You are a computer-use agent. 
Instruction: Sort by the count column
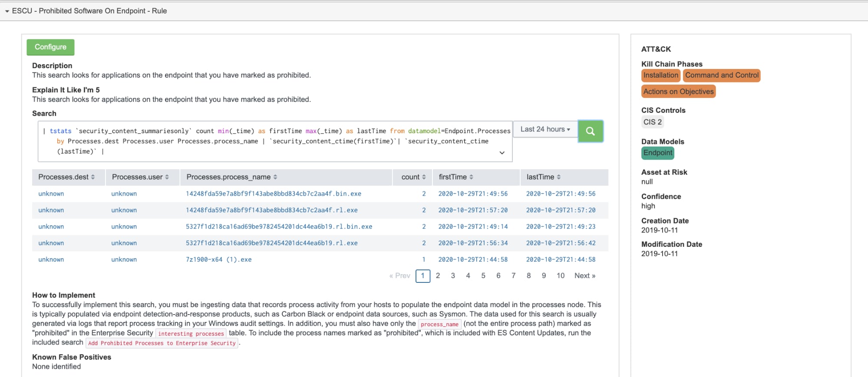click(x=413, y=177)
